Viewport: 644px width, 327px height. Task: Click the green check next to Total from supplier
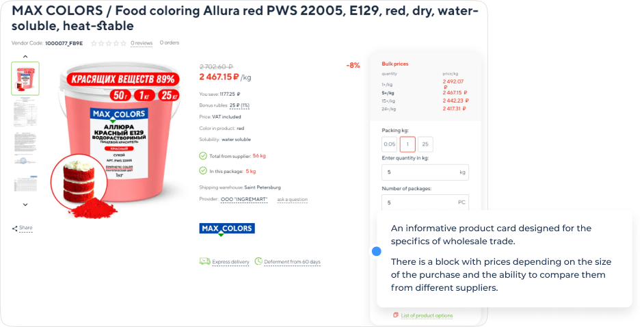point(203,156)
